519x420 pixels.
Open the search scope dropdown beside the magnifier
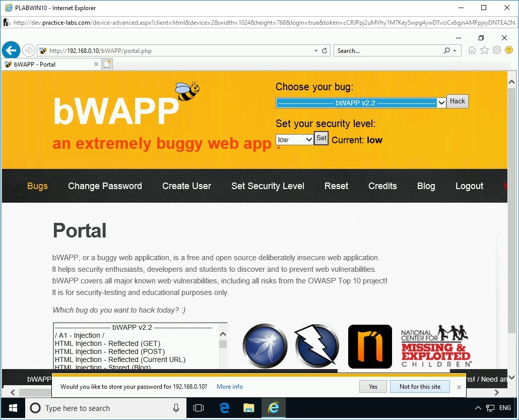pyautogui.click(x=455, y=50)
